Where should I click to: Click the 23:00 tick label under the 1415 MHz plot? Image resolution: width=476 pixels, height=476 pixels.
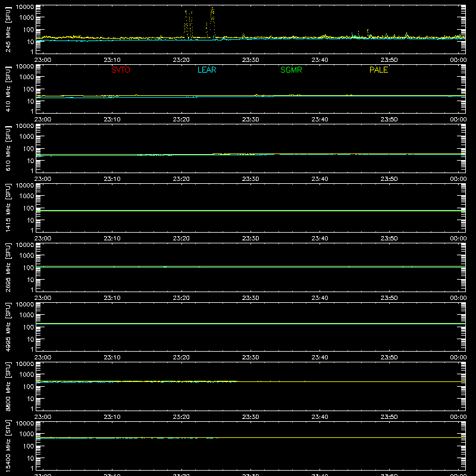click(x=42, y=239)
